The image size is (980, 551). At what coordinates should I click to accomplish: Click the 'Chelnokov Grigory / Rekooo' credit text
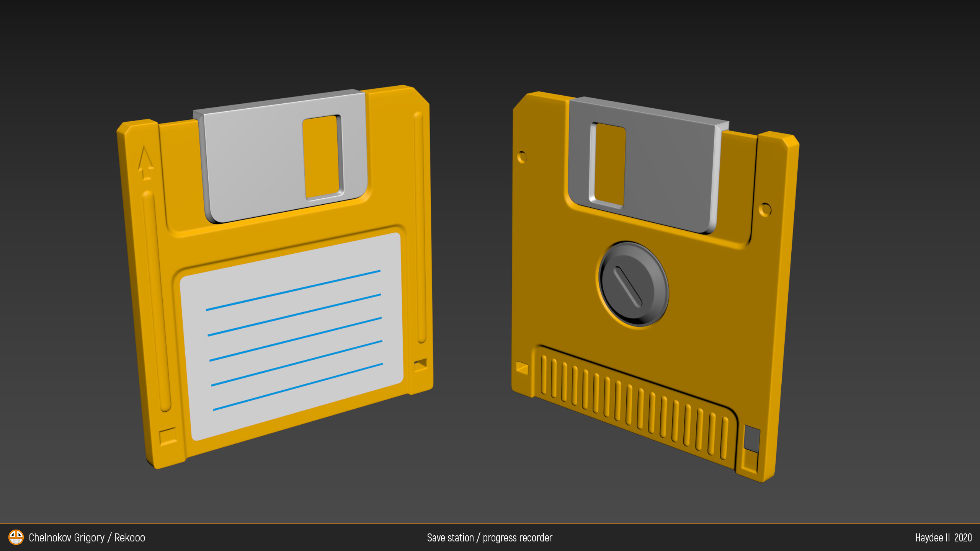pos(87,537)
